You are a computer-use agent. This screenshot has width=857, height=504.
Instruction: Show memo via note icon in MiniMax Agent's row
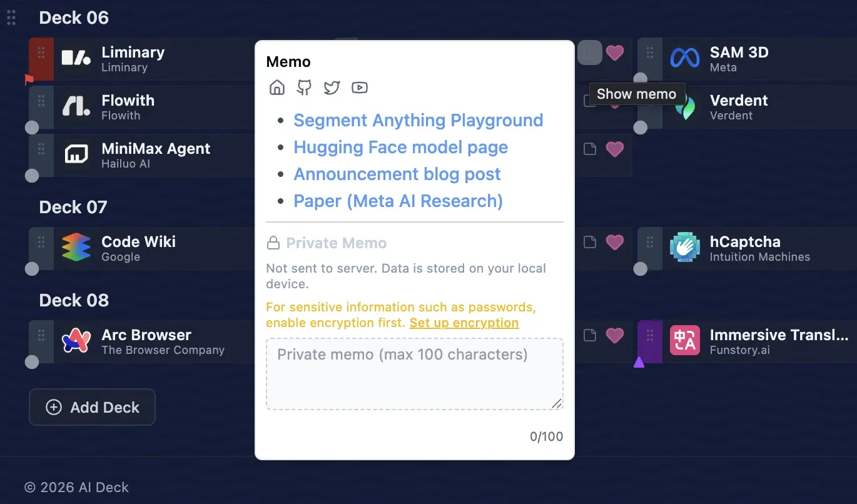pyautogui.click(x=590, y=149)
